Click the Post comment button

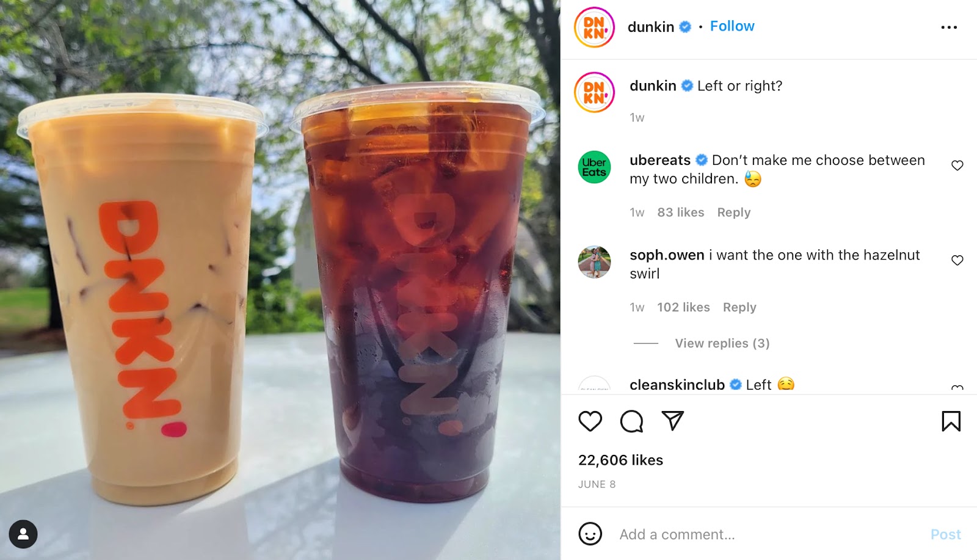945,534
